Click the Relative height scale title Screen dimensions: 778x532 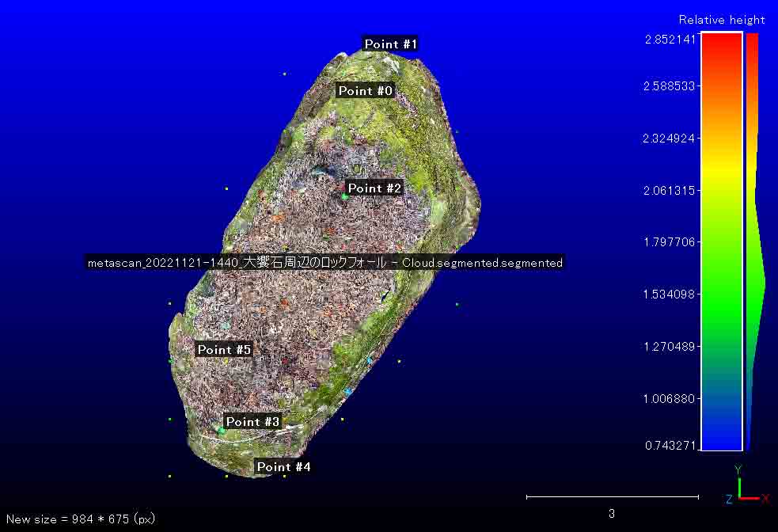[722, 20]
